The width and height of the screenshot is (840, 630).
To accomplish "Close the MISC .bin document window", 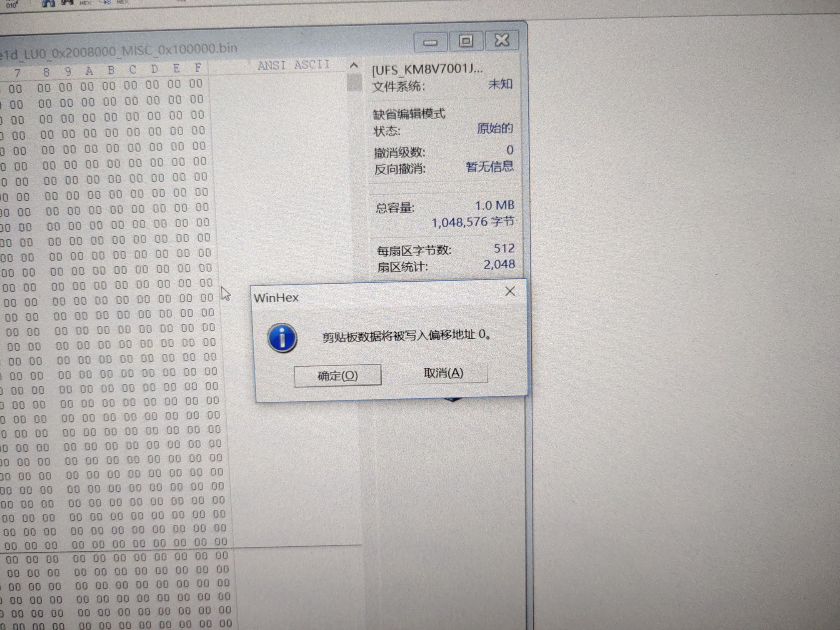I will click(x=502, y=40).
